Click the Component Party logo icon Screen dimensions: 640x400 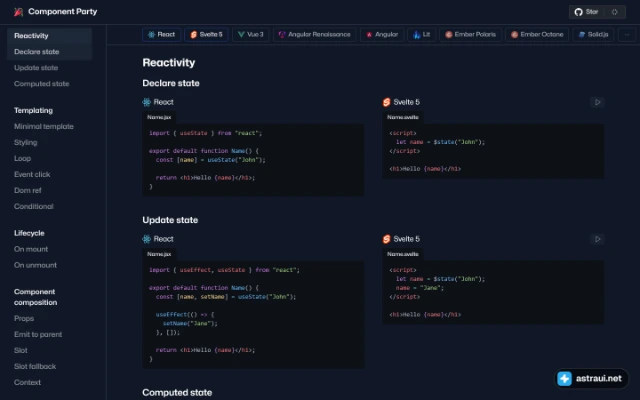[x=18, y=12]
